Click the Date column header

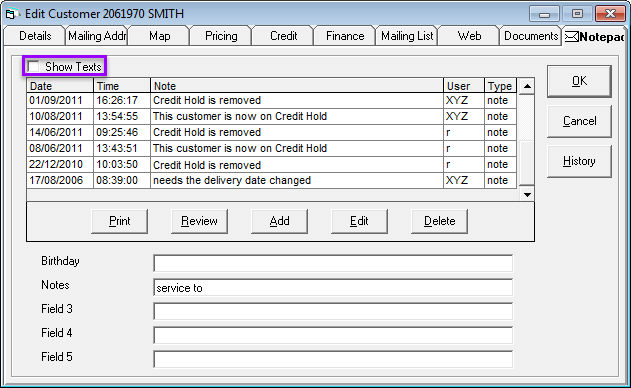(x=60, y=86)
